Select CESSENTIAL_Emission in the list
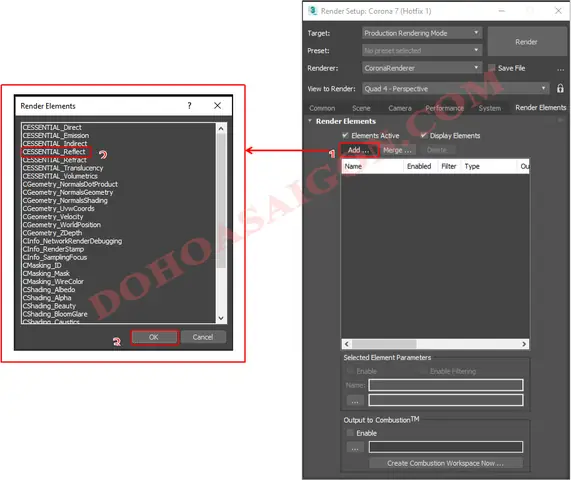Viewport: 571px width, 480px height. (x=56, y=135)
